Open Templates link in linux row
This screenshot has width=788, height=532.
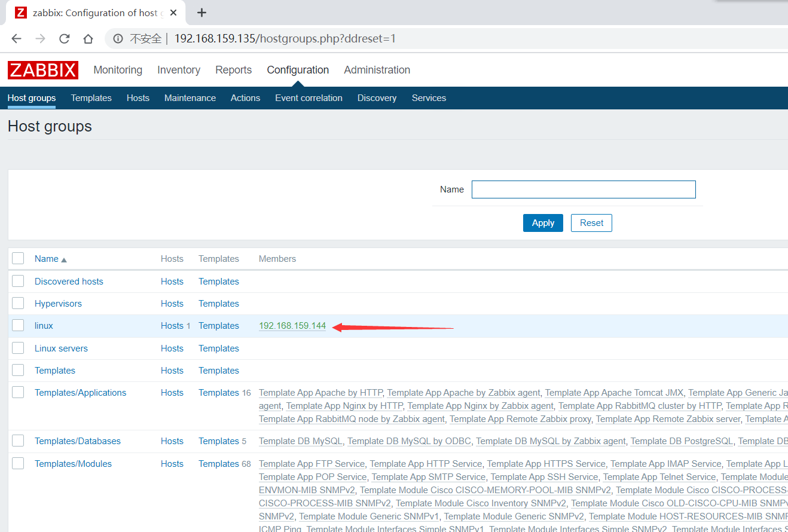219,326
